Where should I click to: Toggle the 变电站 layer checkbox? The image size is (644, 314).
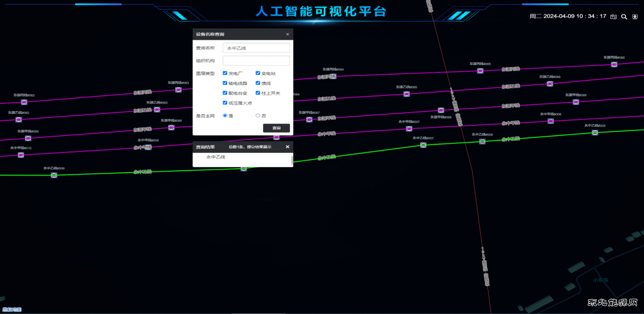pyautogui.click(x=258, y=73)
